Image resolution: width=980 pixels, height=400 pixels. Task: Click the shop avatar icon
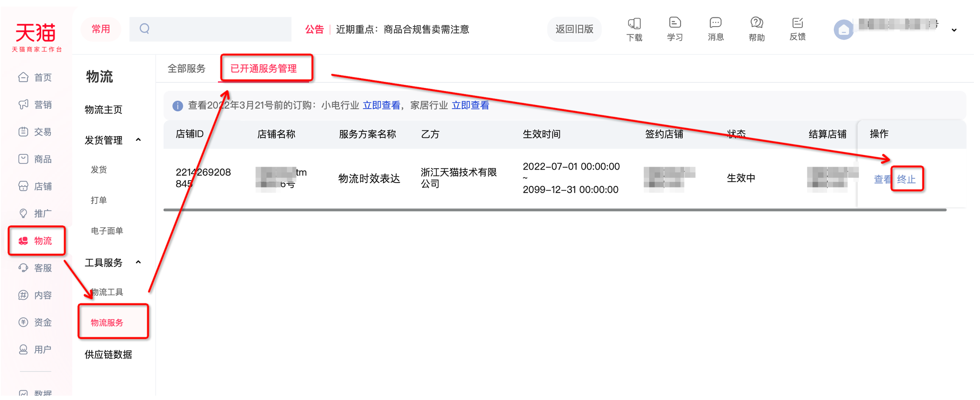(843, 30)
